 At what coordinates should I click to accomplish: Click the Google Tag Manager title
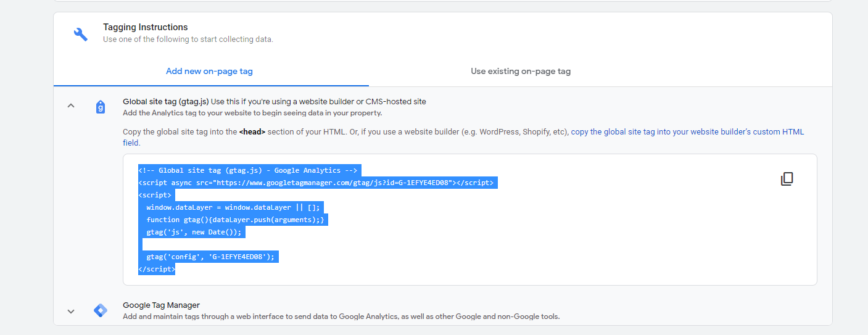tap(161, 305)
